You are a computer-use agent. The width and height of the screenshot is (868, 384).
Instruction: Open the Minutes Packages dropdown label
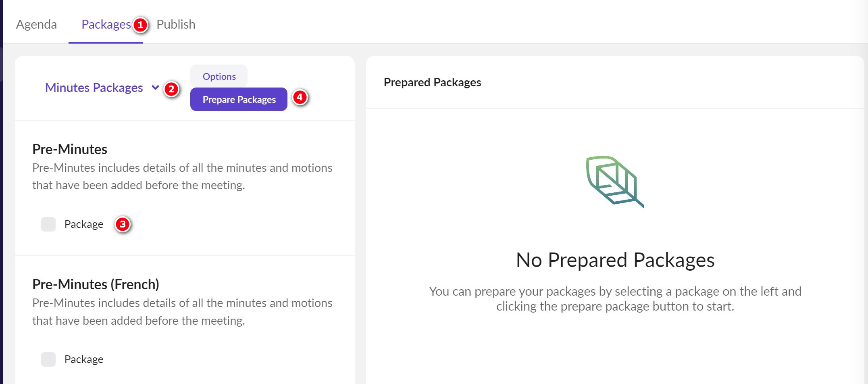(x=94, y=88)
